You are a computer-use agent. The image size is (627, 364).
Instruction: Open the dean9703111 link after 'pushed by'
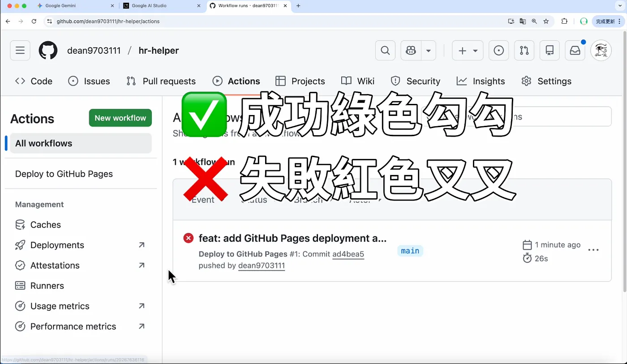(262, 266)
